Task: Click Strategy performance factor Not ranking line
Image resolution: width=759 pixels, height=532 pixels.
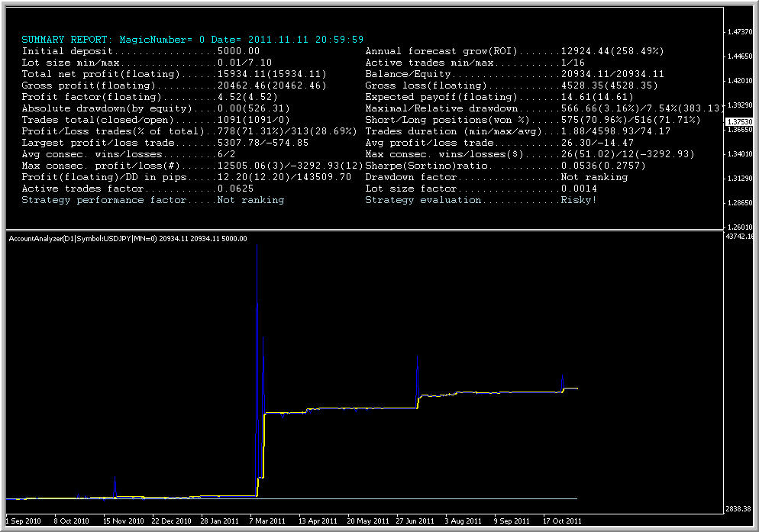Action: tap(153, 201)
